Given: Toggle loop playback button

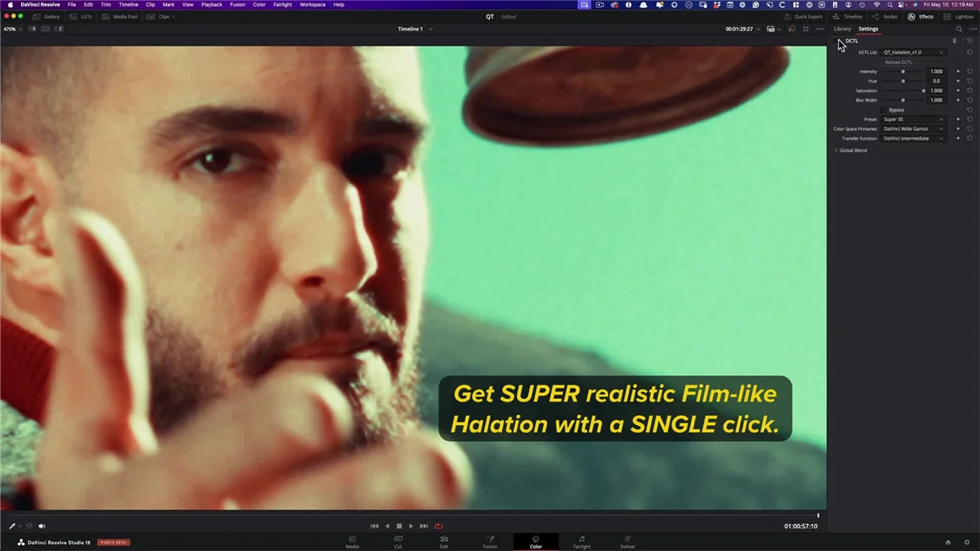Looking at the screenshot, I should coord(438,526).
